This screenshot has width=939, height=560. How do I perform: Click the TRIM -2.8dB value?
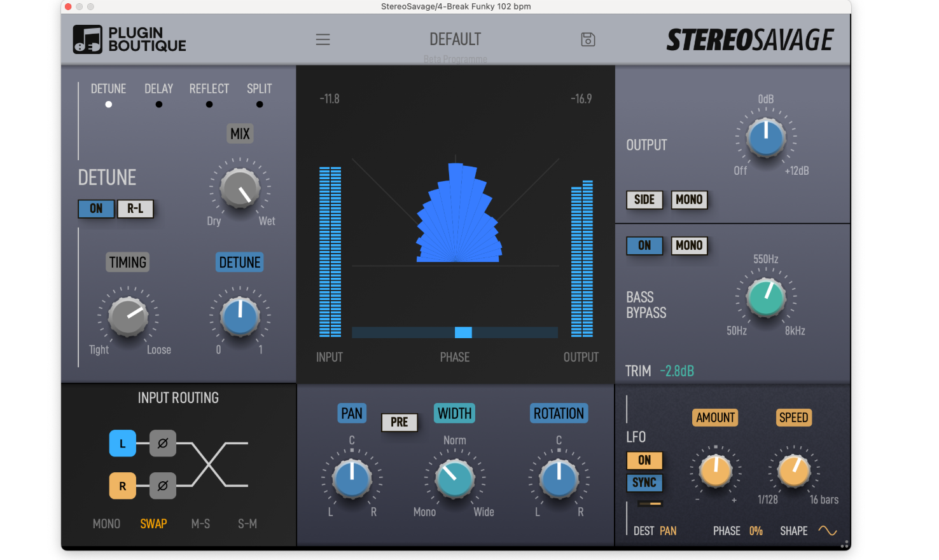tap(677, 371)
